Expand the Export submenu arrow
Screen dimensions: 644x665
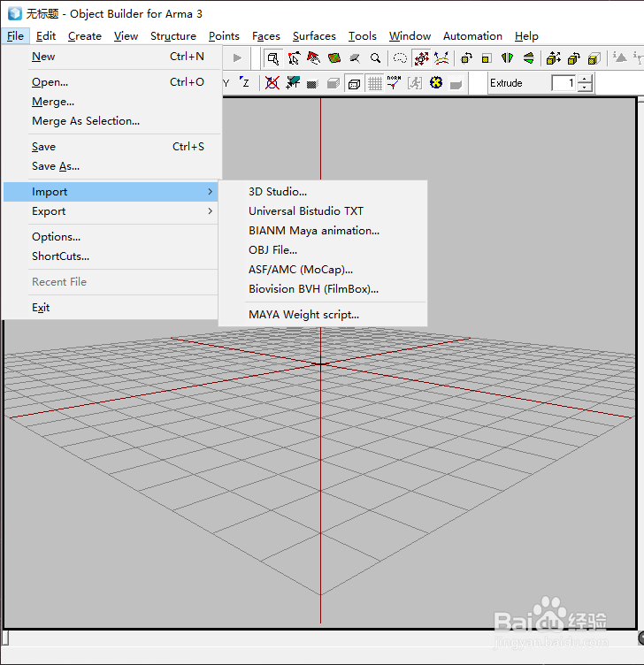[x=210, y=211]
